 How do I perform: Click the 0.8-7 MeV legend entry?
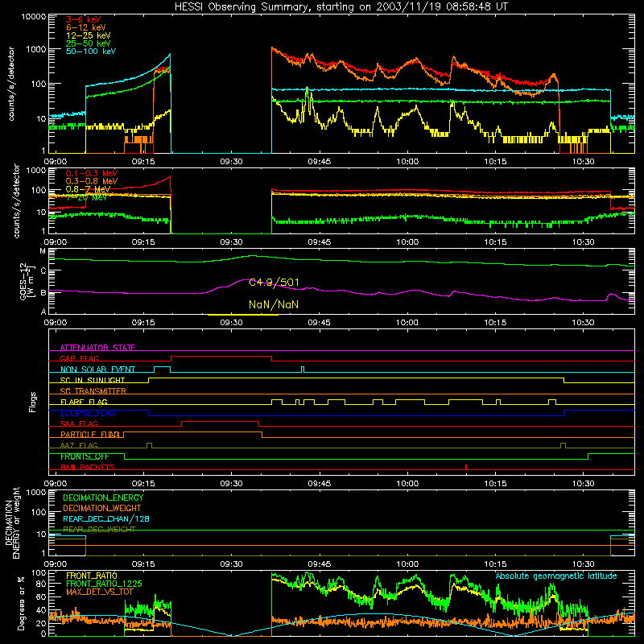(x=88, y=189)
